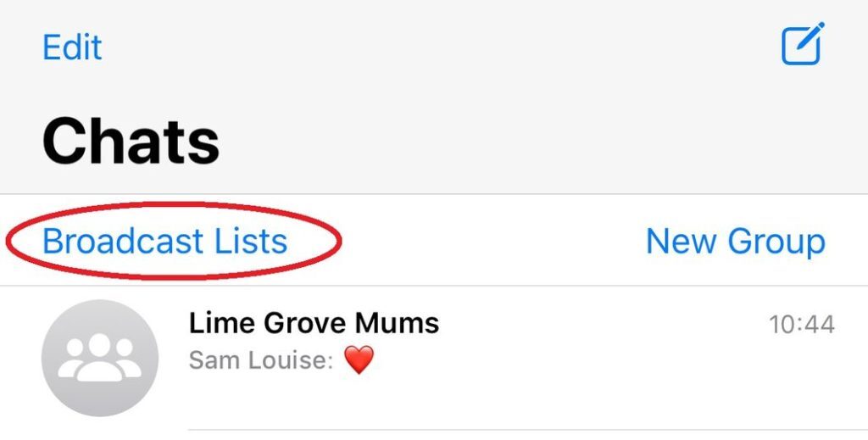This screenshot has height=440, width=868.
Task: Click the word "Group" in New Group
Action: pyautogui.click(x=777, y=242)
